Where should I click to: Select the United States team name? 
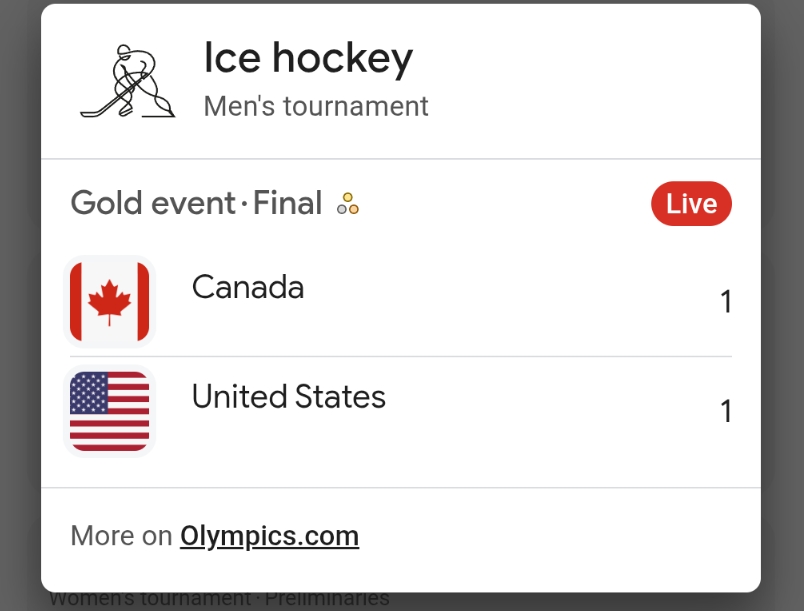288,397
